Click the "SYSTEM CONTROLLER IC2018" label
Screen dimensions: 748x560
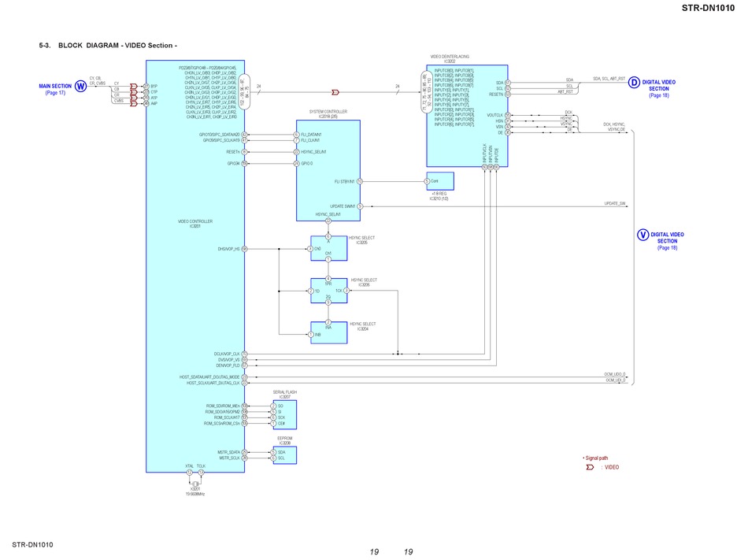[328, 114]
